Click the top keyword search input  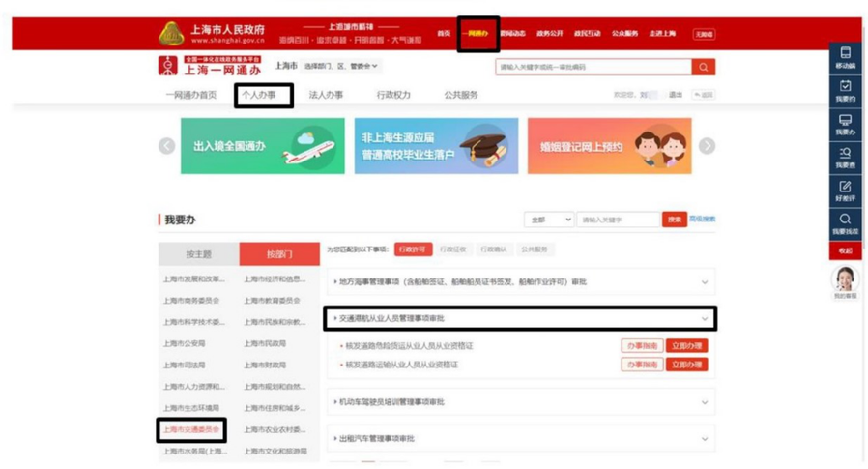pyautogui.click(x=593, y=67)
